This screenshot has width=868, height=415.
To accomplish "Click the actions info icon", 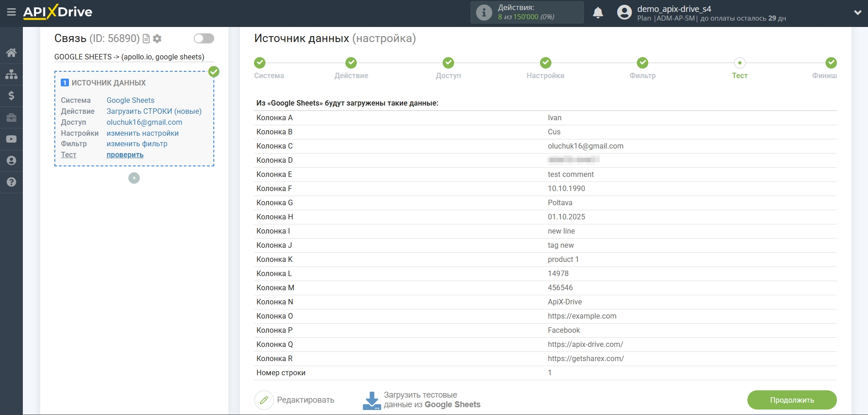I will [484, 12].
